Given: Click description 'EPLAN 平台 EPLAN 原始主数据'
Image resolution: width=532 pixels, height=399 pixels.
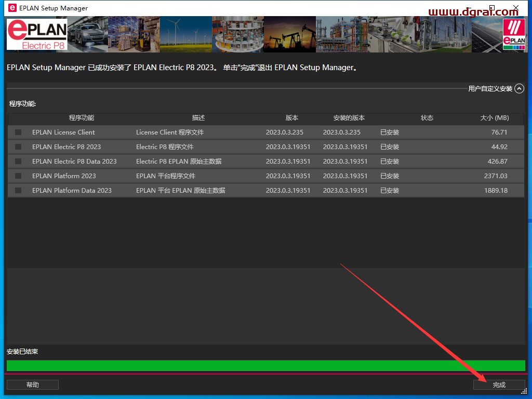Looking at the screenshot, I should pyautogui.click(x=181, y=191).
